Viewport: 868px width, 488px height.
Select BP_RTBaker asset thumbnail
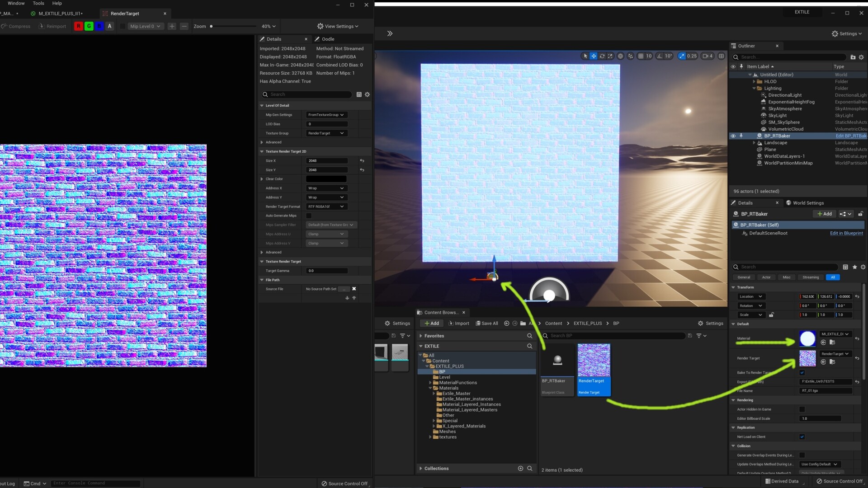[557, 360]
